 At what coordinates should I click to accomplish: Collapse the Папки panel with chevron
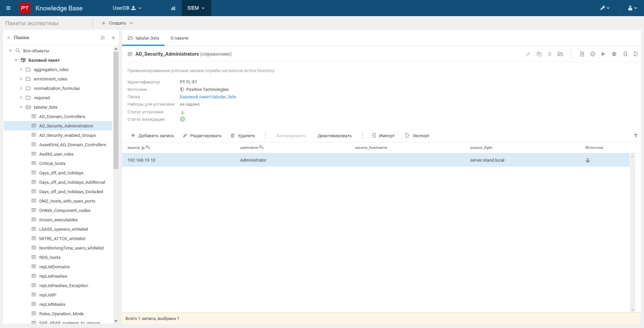pos(9,38)
